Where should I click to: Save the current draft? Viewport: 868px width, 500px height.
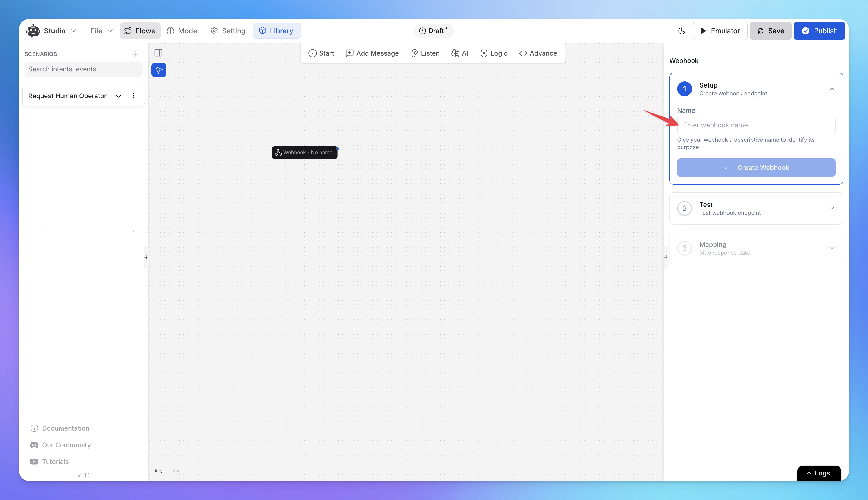(x=771, y=31)
